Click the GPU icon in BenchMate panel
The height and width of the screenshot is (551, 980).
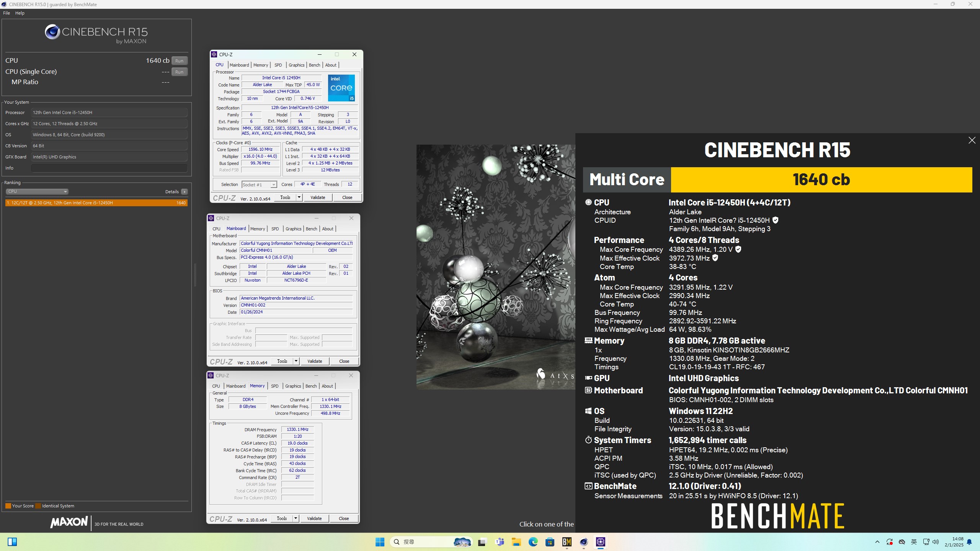589,378
